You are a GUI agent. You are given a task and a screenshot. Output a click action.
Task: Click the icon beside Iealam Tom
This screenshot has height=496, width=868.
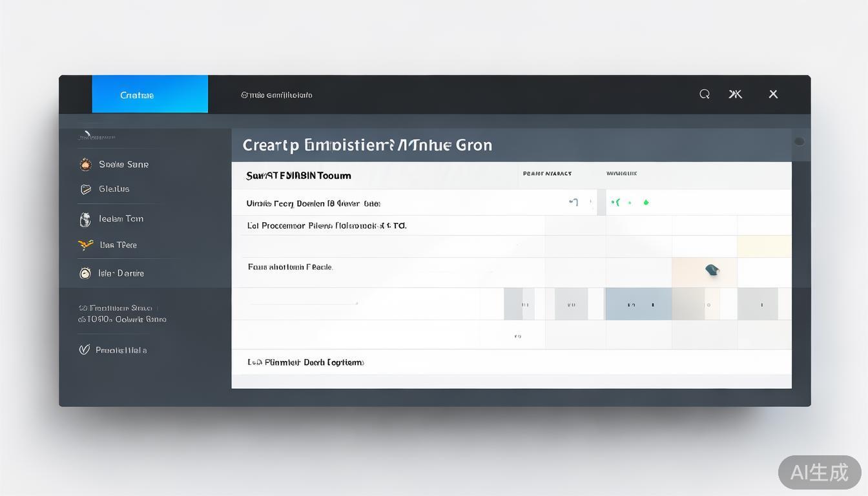(x=85, y=220)
